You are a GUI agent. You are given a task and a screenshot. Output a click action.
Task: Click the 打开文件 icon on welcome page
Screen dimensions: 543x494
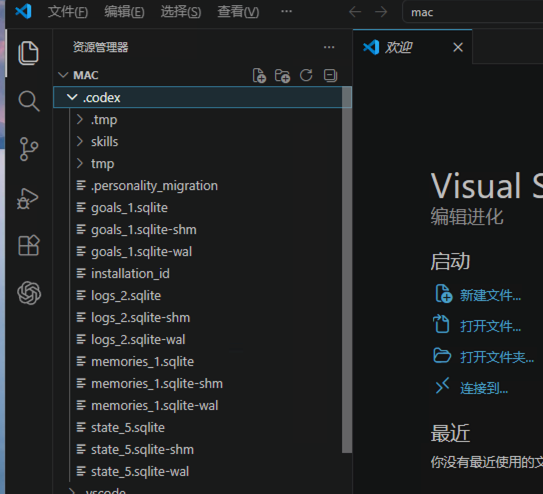coord(442,324)
